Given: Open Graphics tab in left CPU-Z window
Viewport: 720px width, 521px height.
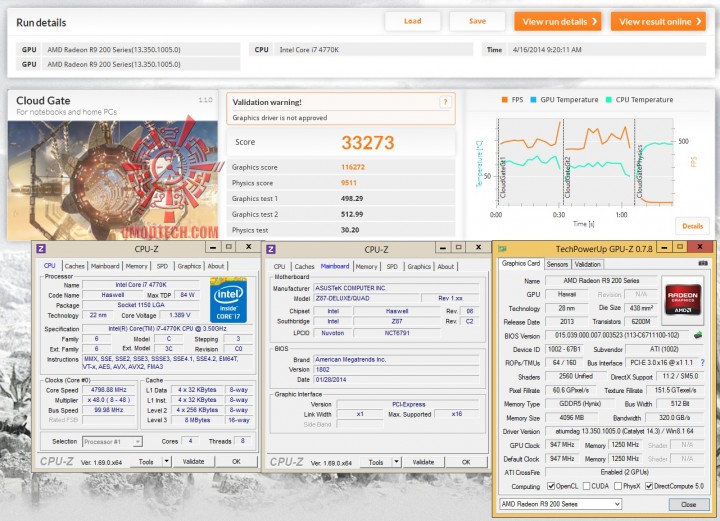Looking at the screenshot, I should (189, 266).
